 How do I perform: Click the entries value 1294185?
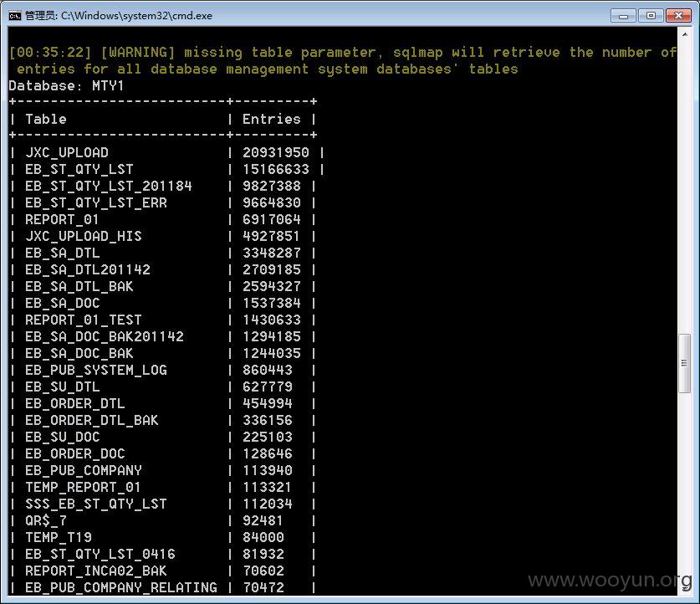[x=272, y=336]
